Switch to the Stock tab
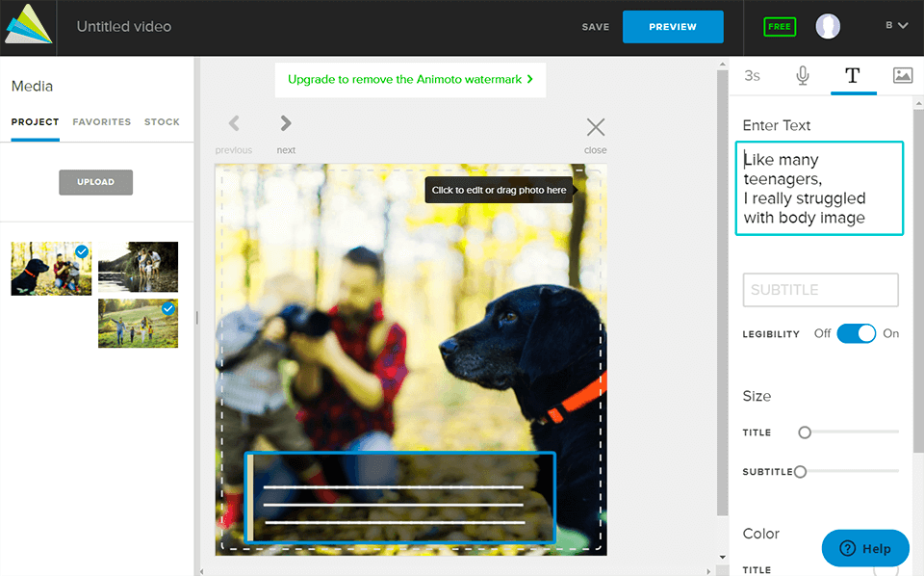Image resolution: width=924 pixels, height=576 pixels. coord(162,122)
